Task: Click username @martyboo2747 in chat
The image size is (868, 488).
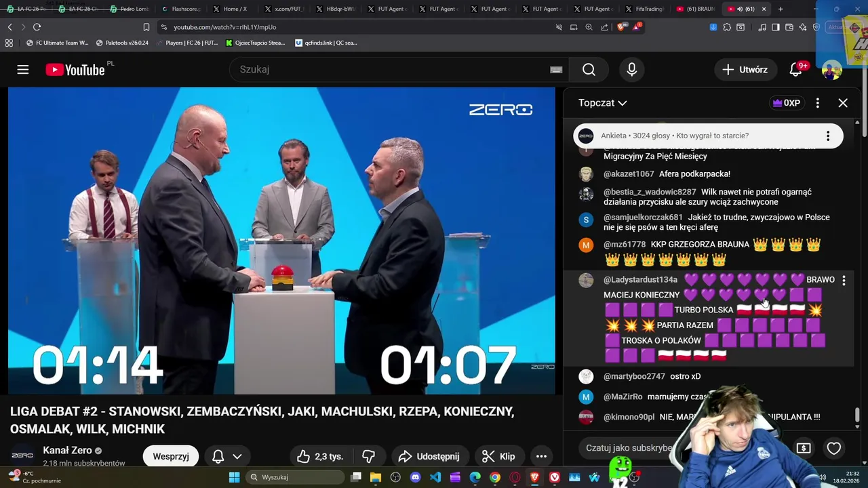Action: [x=634, y=376]
